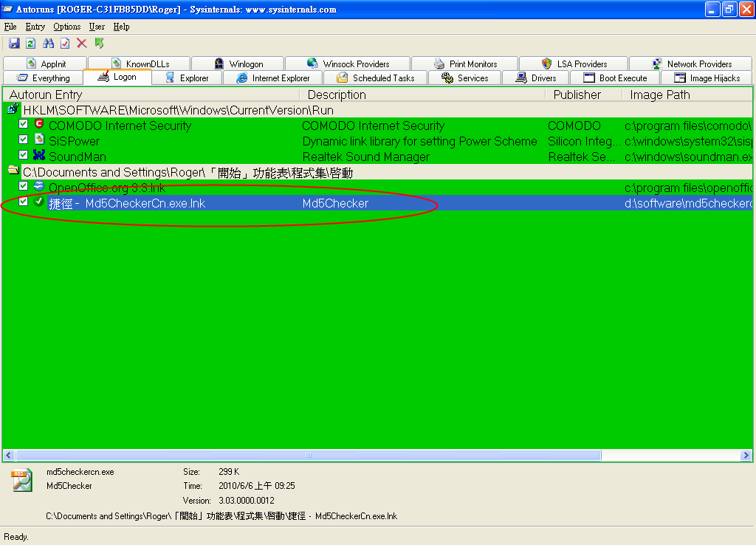Open the Entry menu
Image resolution: width=756 pixels, height=545 pixels.
tap(35, 27)
